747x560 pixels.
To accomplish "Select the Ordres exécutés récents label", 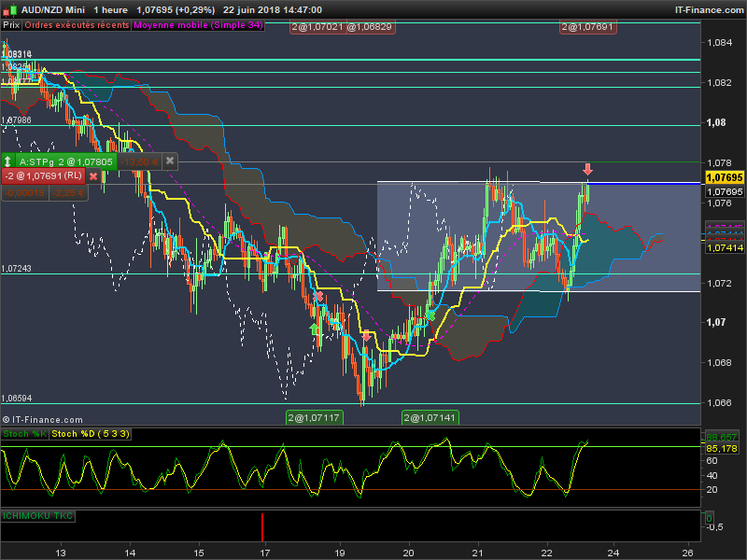I will [x=77, y=25].
